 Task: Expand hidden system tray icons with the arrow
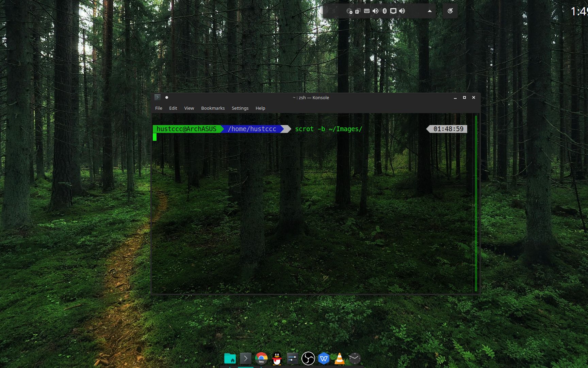tap(430, 11)
